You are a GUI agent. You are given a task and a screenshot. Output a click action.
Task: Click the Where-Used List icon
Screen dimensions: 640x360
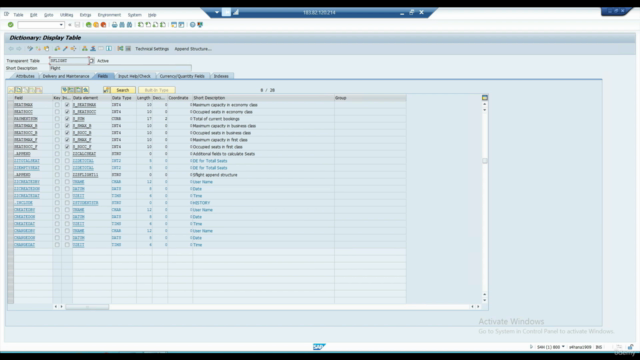pyautogui.click(x=73, y=49)
